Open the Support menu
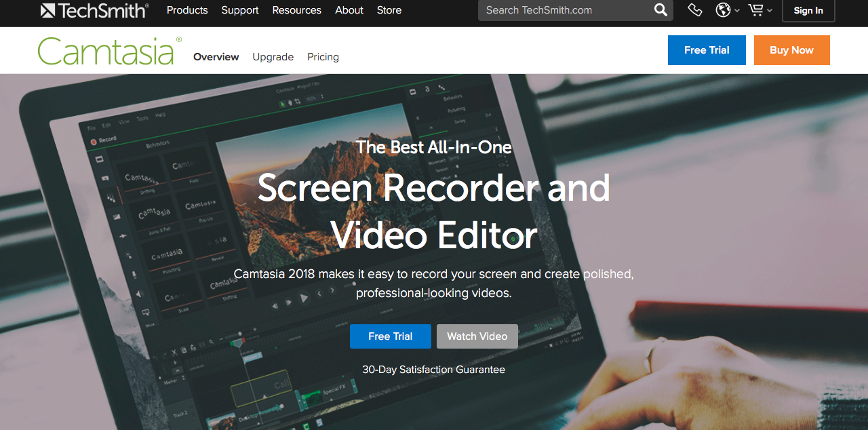 [x=240, y=10]
